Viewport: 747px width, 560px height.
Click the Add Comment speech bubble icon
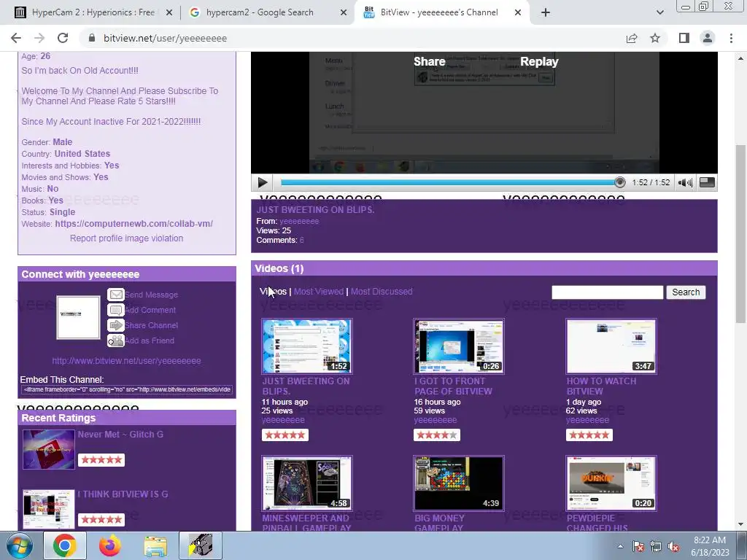point(116,310)
